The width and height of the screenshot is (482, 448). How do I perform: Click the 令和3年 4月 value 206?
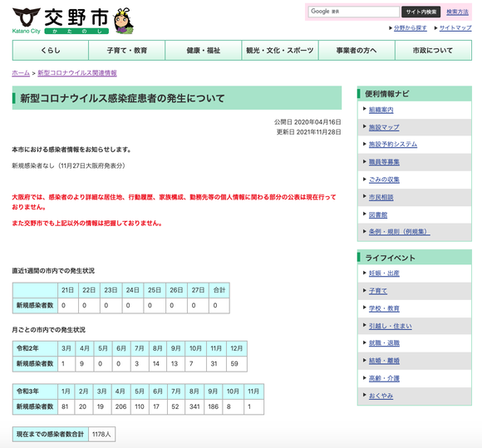(121, 406)
